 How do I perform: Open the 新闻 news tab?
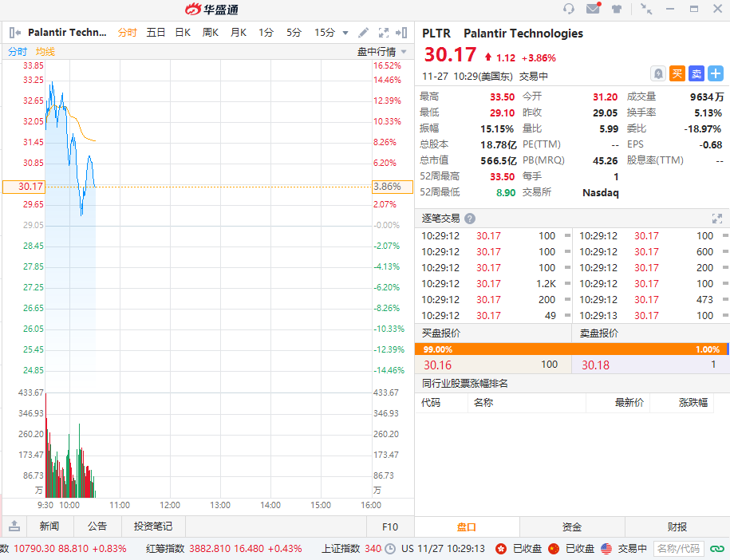(49, 526)
